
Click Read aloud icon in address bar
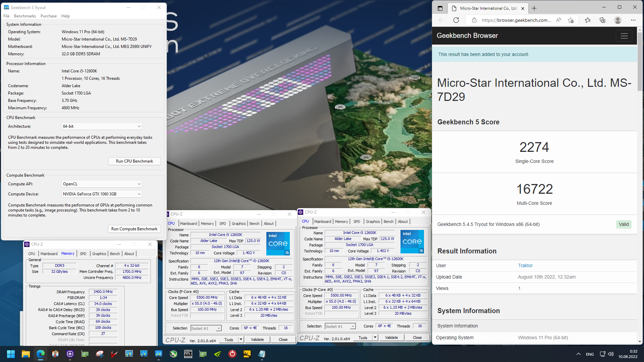(x=558, y=20)
